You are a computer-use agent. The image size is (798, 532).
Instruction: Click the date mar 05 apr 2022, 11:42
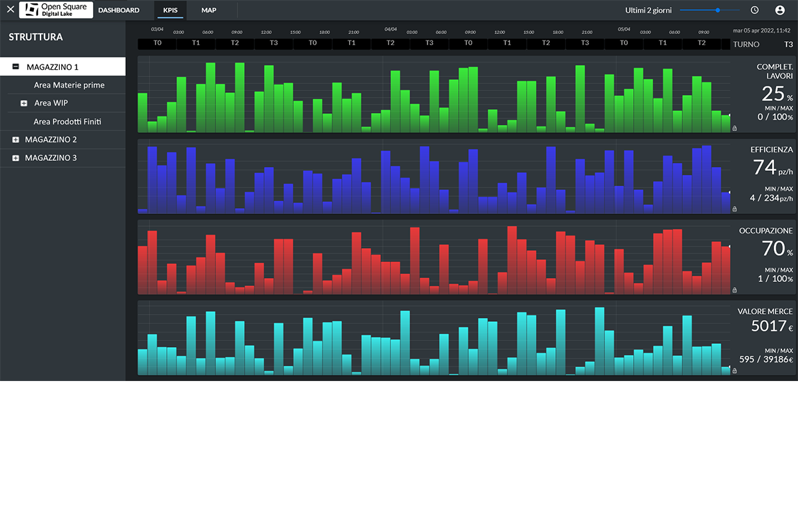(761, 30)
